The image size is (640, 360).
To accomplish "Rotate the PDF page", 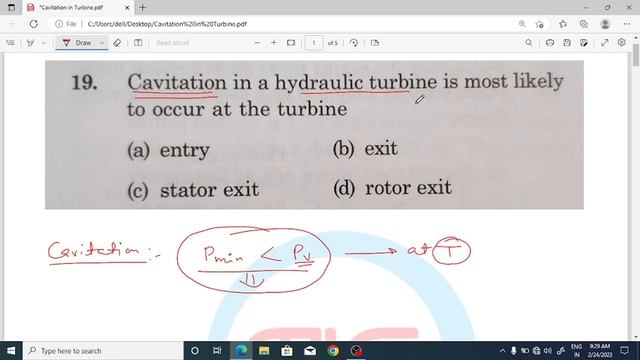I will (354, 42).
